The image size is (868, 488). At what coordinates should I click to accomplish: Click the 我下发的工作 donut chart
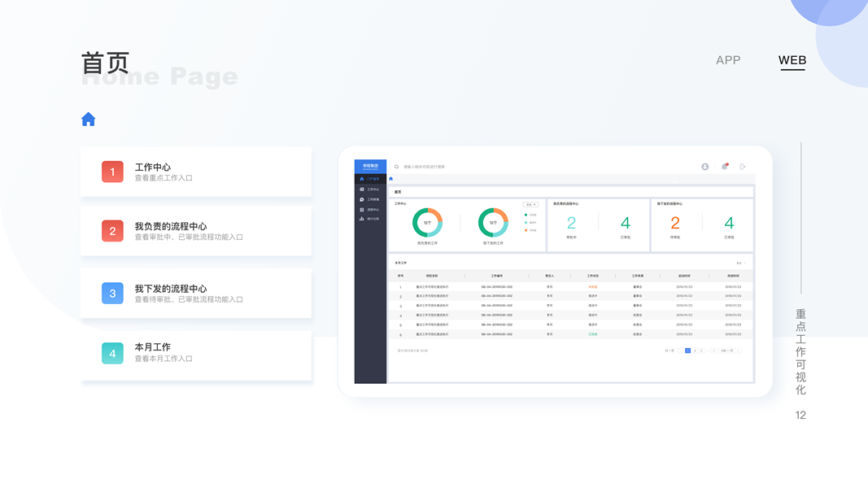click(x=493, y=222)
